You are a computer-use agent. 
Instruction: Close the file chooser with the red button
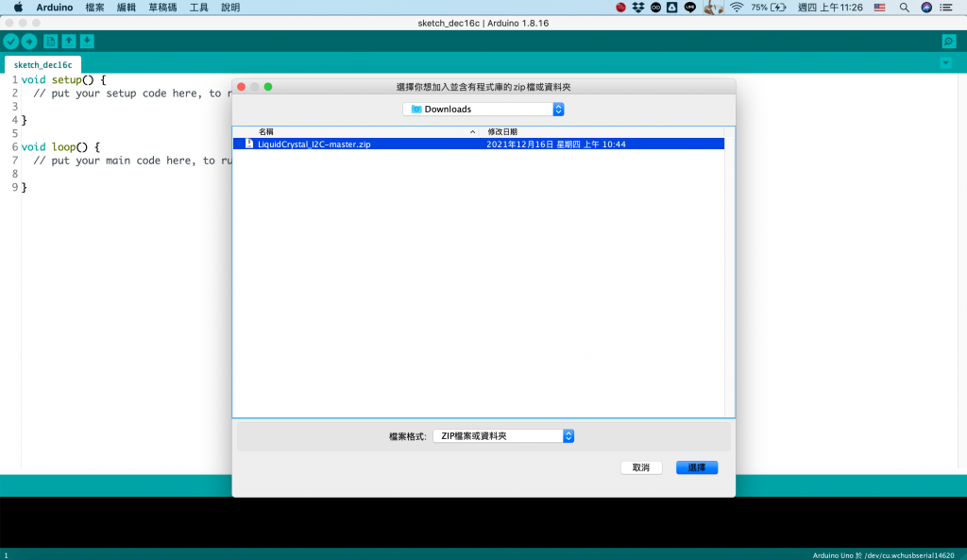[241, 87]
